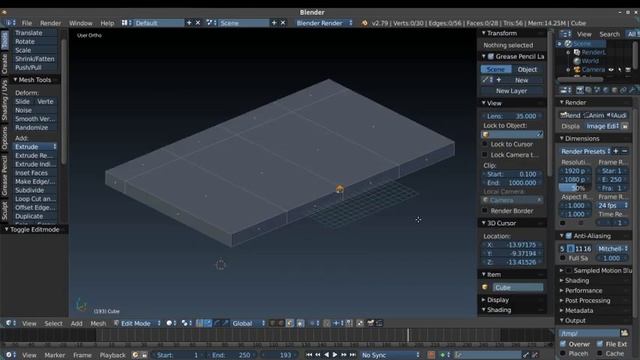Click the Blender logo in the title bar
640x360 pixels.
click(x=4, y=12)
